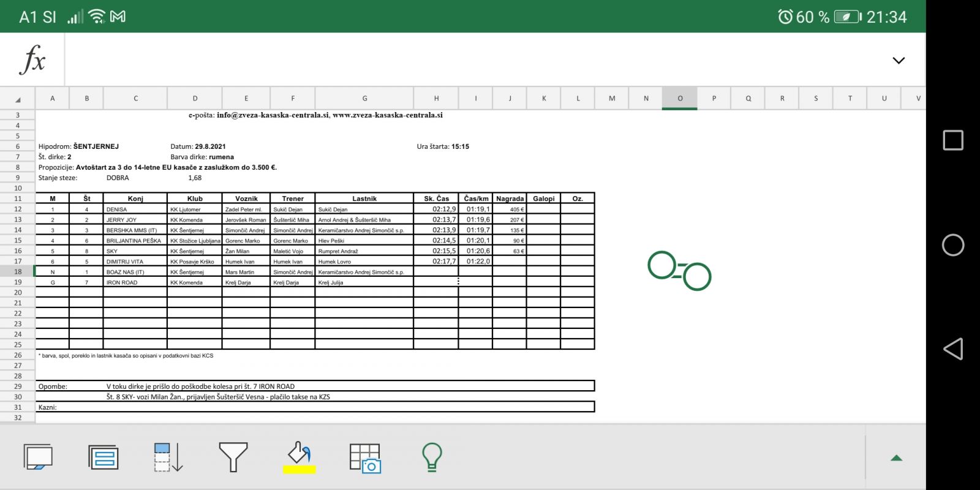Tap insert data from picture icon
This screenshot has height=490, width=980.
pos(365,458)
